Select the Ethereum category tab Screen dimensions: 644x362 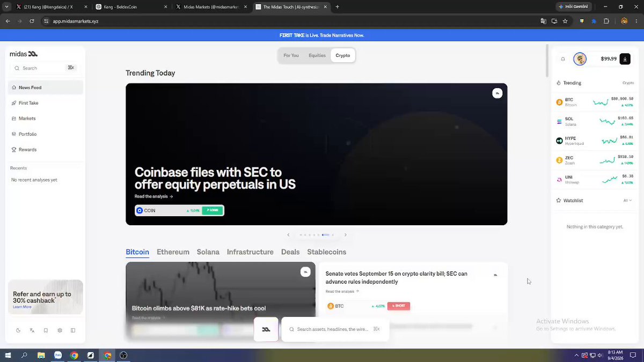point(173,252)
